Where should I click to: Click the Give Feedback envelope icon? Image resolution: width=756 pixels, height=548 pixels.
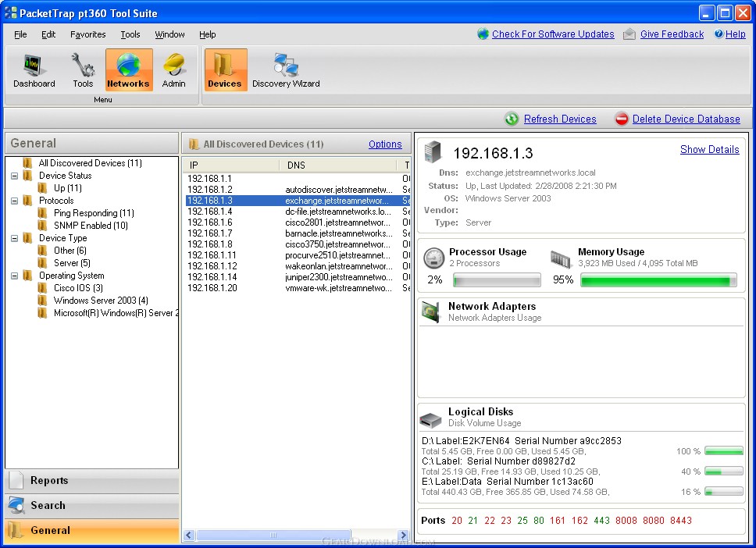[x=629, y=34]
